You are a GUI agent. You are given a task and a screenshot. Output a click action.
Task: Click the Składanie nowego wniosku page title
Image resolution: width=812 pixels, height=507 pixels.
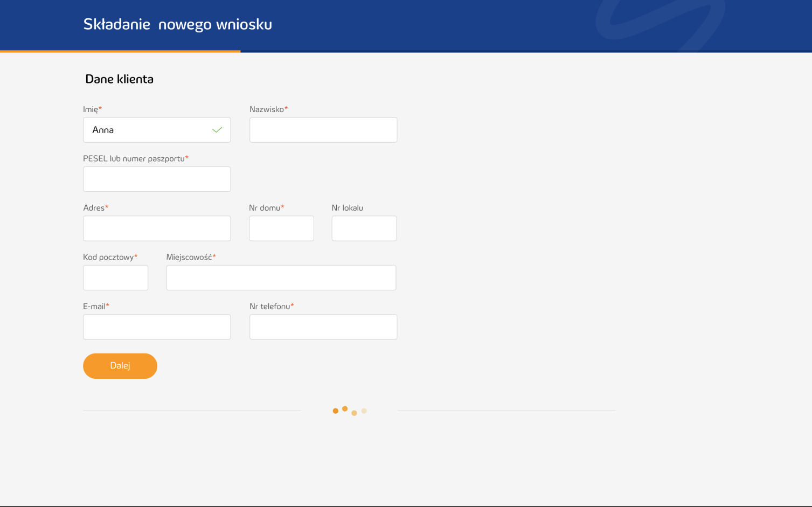[x=177, y=24]
